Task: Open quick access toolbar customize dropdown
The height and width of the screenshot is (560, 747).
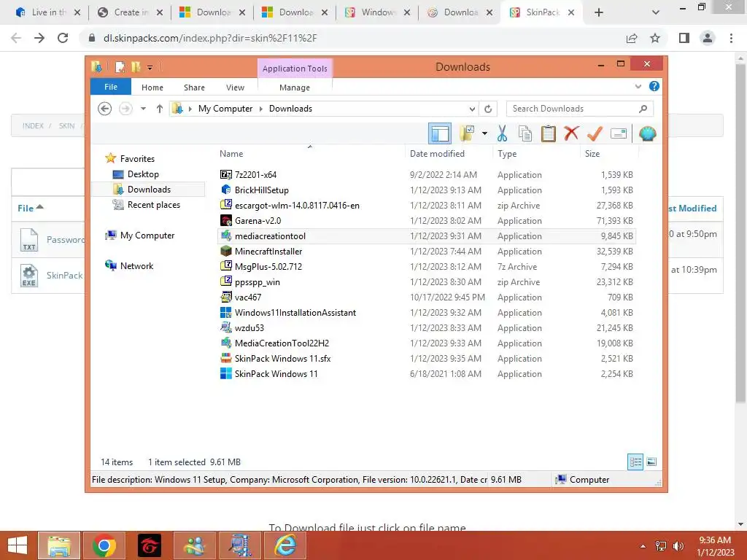Action: [150, 68]
